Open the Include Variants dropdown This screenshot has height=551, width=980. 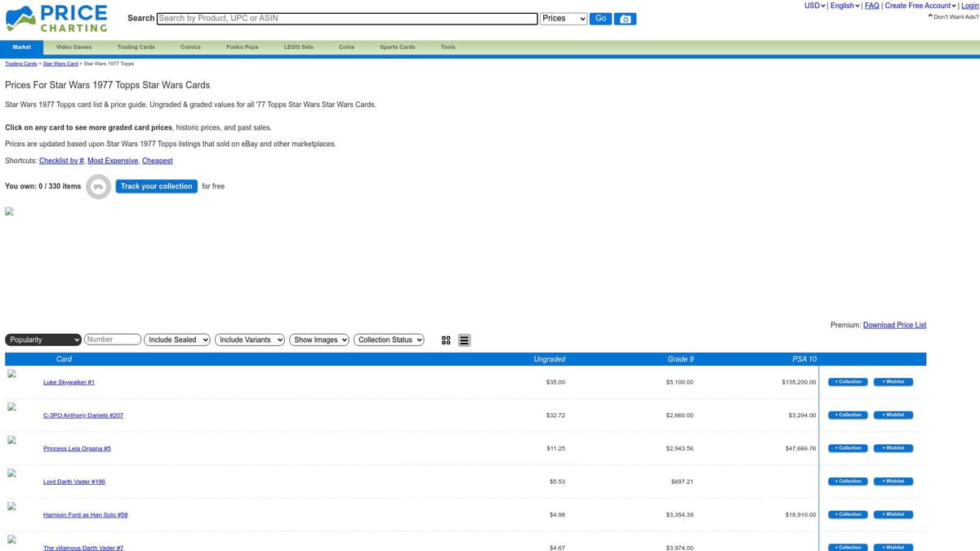[x=250, y=340]
